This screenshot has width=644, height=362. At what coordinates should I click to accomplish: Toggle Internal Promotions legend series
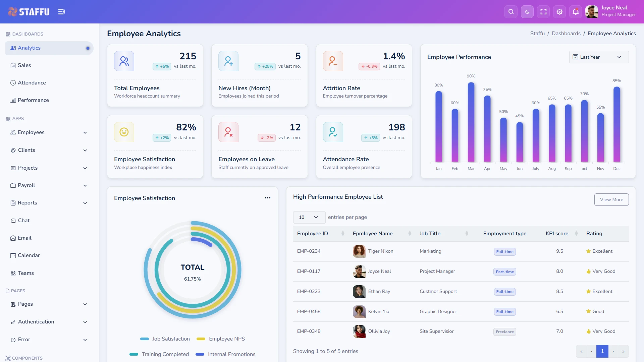[x=226, y=354]
